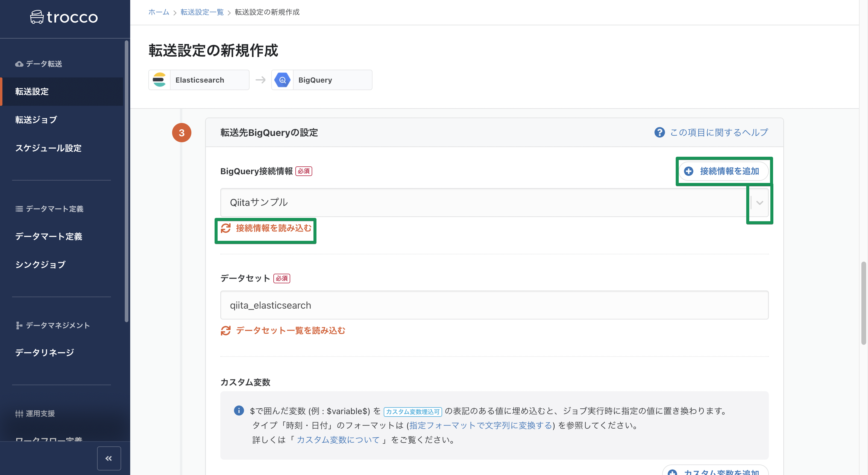Click the データ転送 cloud icon in sidebar

coord(19,64)
